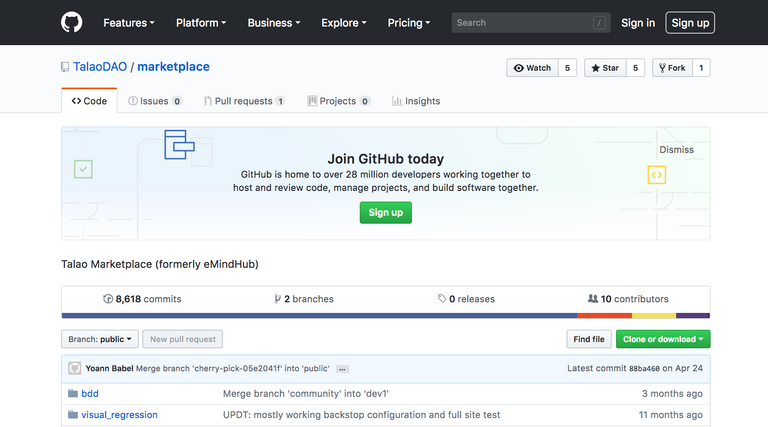Click the visual_regression folder icon
This screenshot has height=427, width=768.
pyautogui.click(x=73, y=415)
